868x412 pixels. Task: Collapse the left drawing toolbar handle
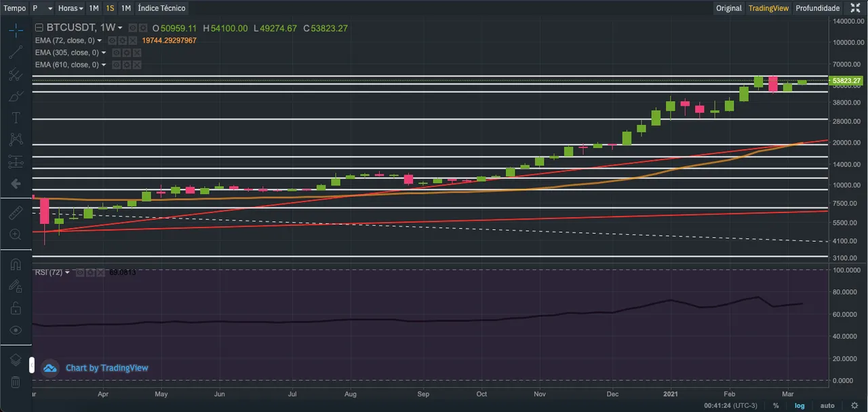[31, 365]
